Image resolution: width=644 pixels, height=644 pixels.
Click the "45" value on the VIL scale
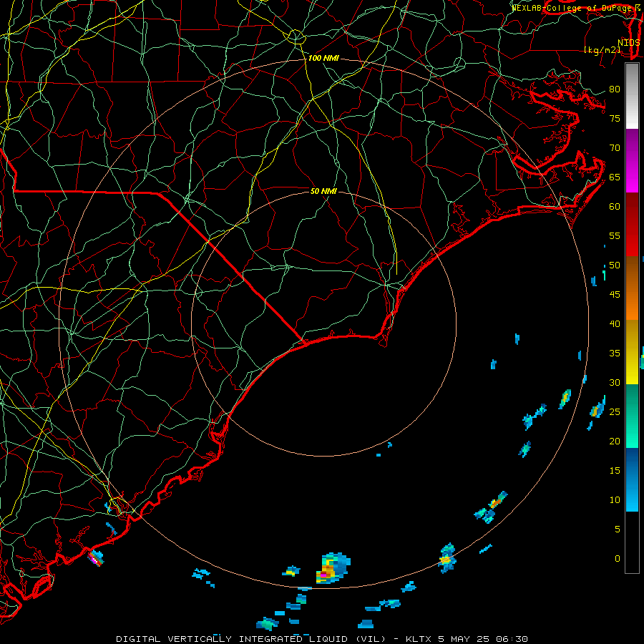pos(615,295)
